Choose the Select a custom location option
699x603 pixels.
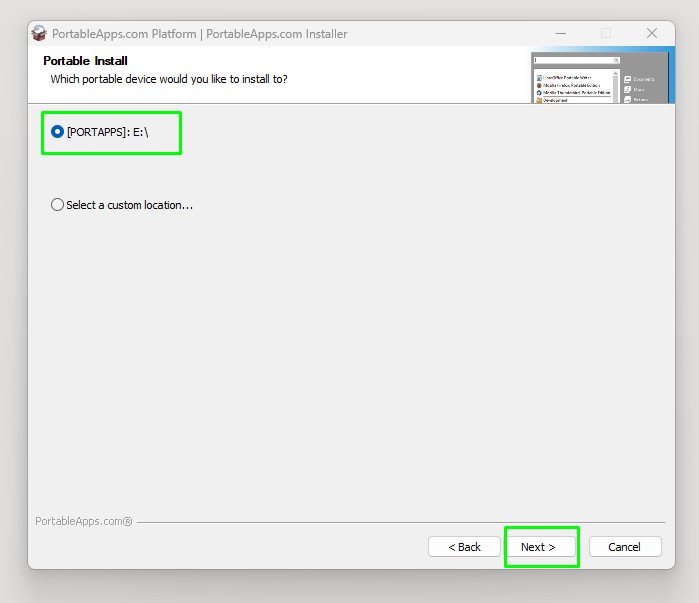point(57,205)
